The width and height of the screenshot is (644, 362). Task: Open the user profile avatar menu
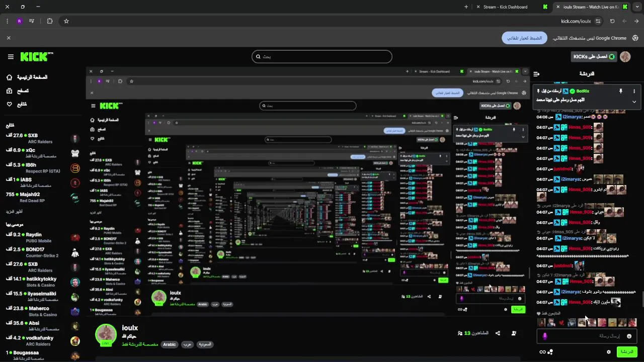tap(625, 57)
